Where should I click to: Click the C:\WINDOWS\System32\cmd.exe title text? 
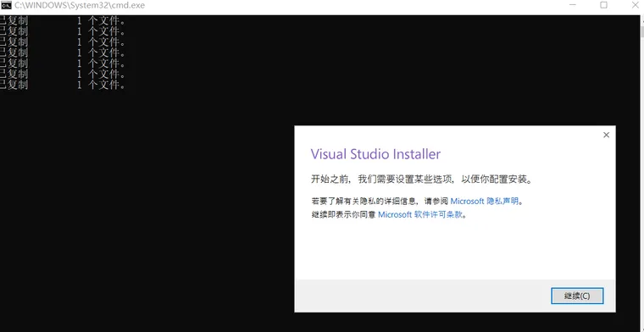tap(80, 5)
